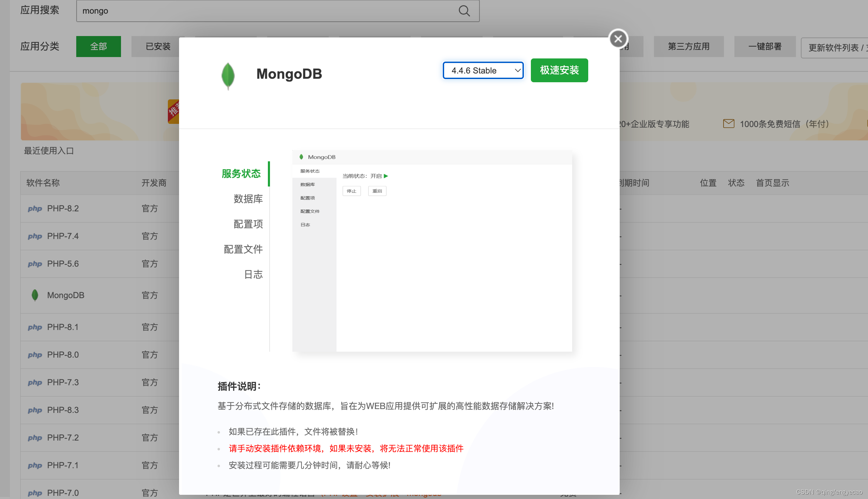
Task: Click the 极速安装 install button
Action: pyautogui.click(x=559, y=70)
